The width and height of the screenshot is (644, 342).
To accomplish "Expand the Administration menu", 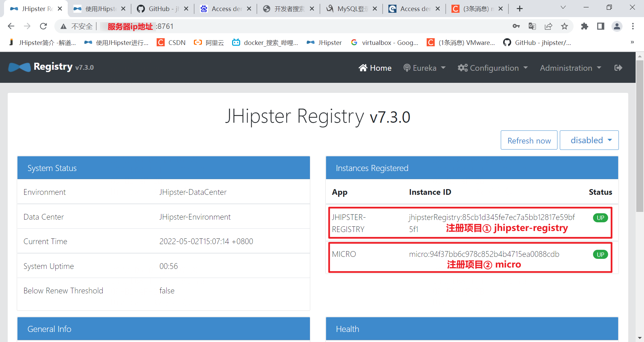I will (x=571, y=68).
